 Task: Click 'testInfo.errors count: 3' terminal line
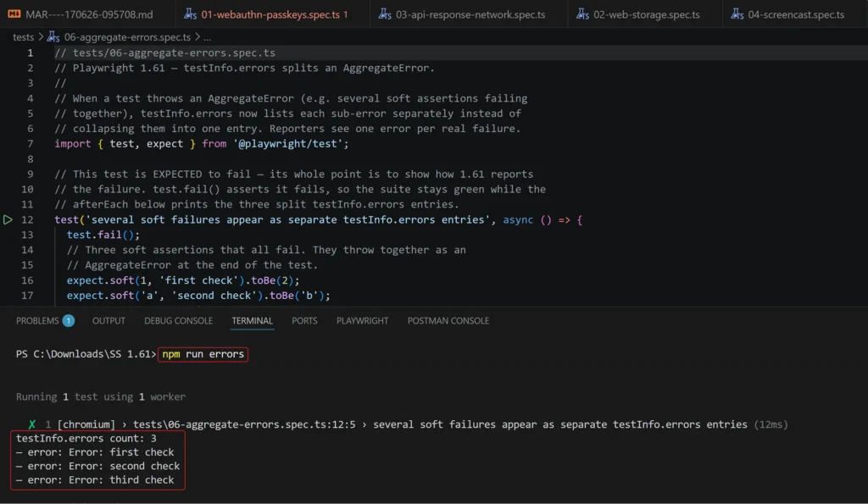point(86,439)
